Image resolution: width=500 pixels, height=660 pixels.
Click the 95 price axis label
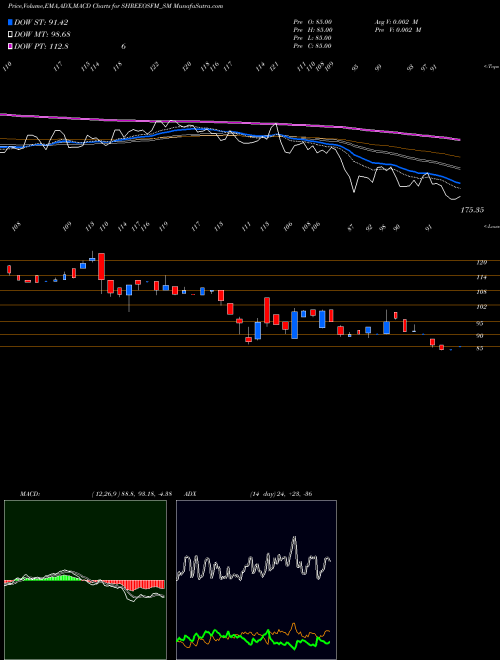[480, 324]
